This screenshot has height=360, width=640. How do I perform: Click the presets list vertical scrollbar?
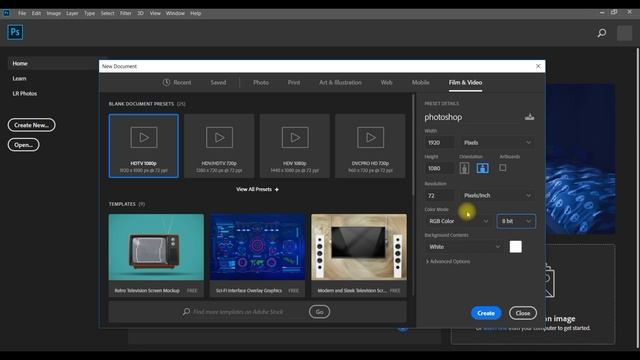tap(413, 196)
